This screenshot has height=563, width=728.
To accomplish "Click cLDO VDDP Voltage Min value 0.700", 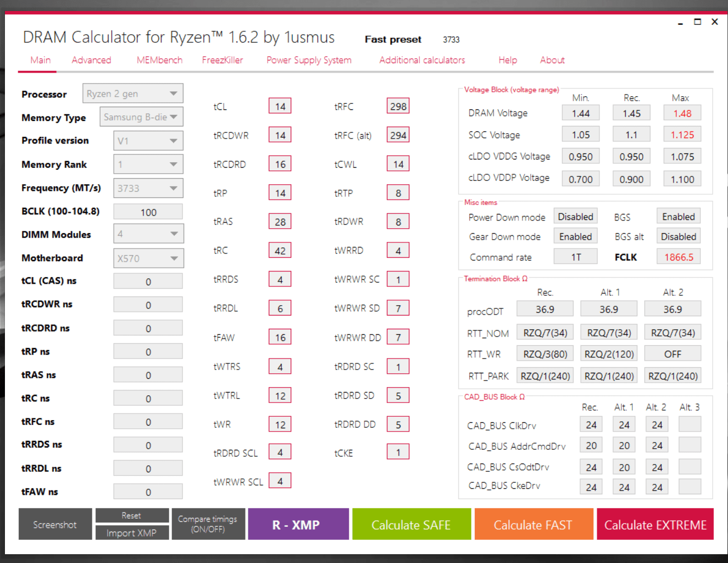I will click(581, 179).
